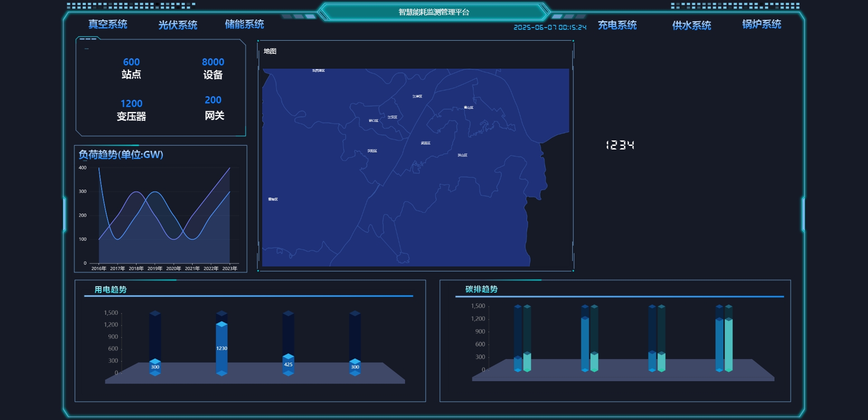The width and height of the screenshot is (868, 420).
Task: Click the 200 网关 statistic
Action: coord(214,108)
